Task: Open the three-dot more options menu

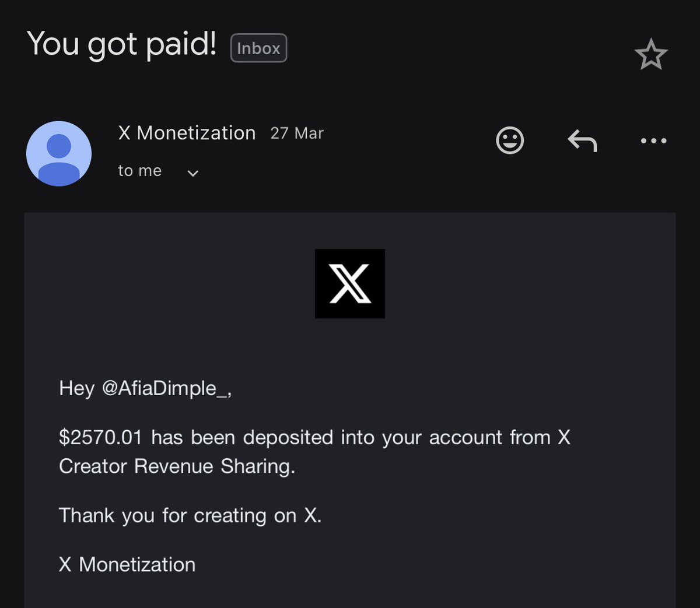Action: click(x=653, y=140)
